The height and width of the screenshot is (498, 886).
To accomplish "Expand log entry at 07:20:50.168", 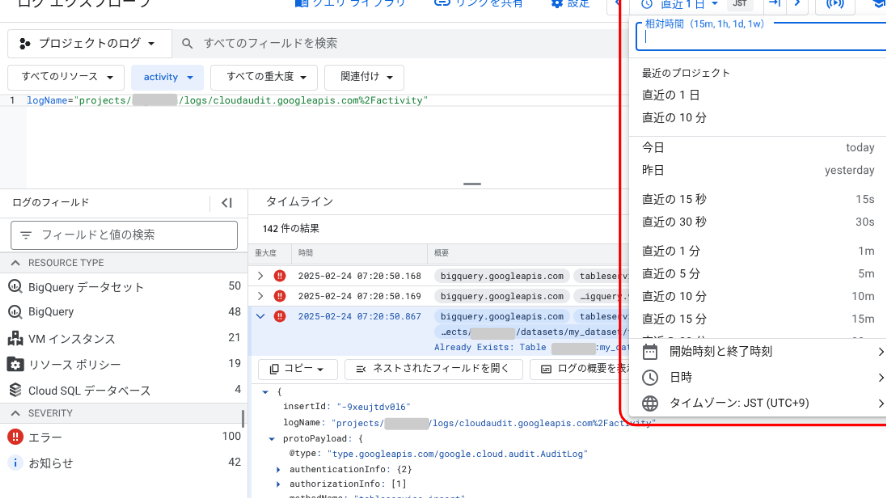I will (260, 276).
